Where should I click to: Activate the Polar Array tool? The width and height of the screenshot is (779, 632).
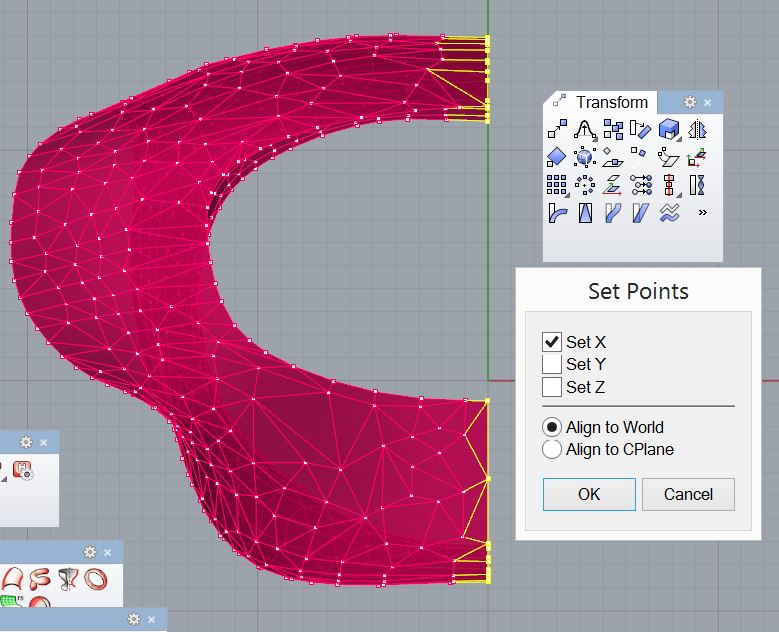(x=585, y=185)
